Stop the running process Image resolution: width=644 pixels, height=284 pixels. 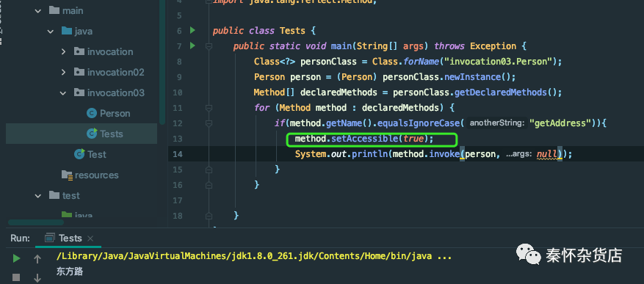(x=16, y=277)
